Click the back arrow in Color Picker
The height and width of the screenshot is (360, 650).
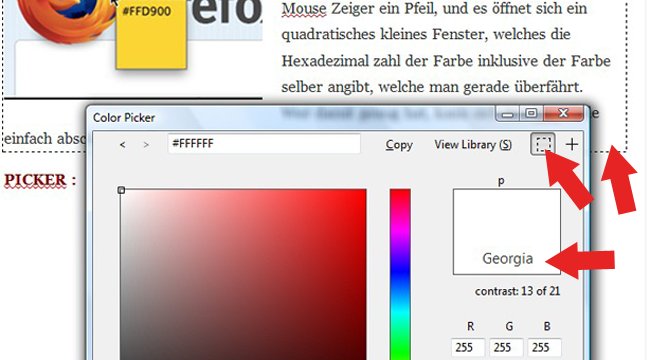point(122,145)
